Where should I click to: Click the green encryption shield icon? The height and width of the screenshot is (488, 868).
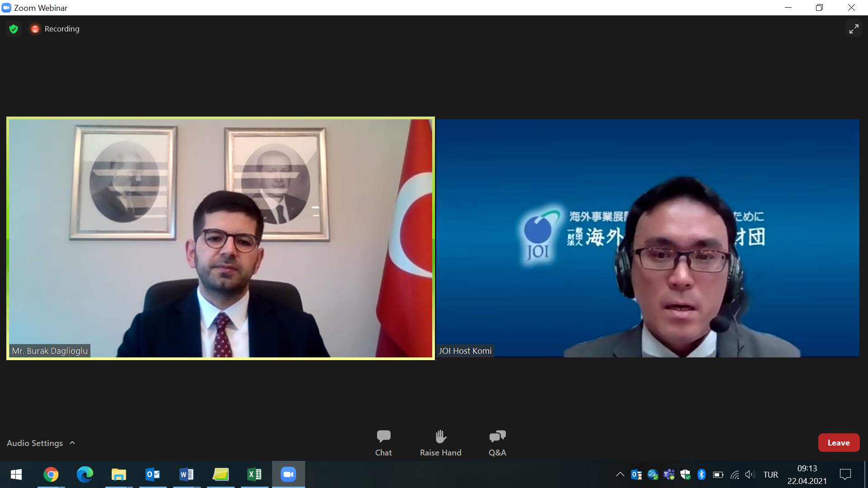[14, 29]
